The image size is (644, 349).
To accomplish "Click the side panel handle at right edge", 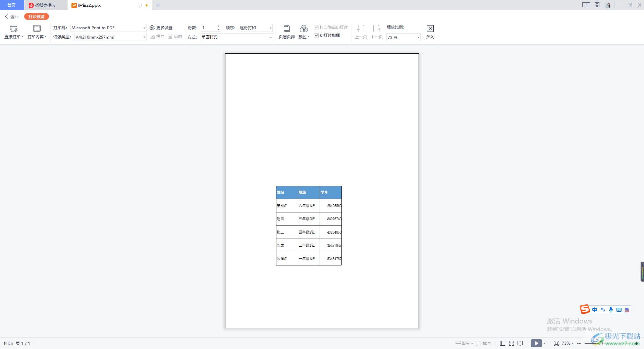I will (x=642, y=271).
